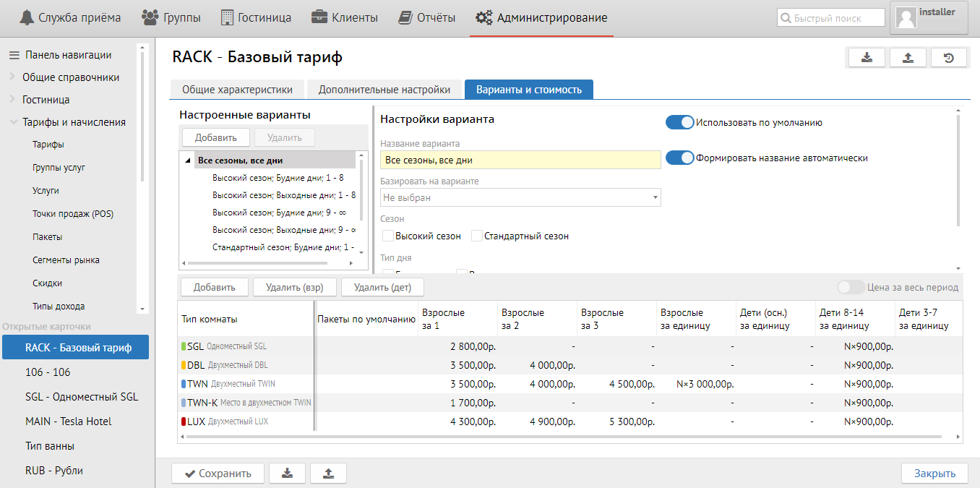Click the top-right download icon button
The image size is (980, 488).
click(867, 58)
